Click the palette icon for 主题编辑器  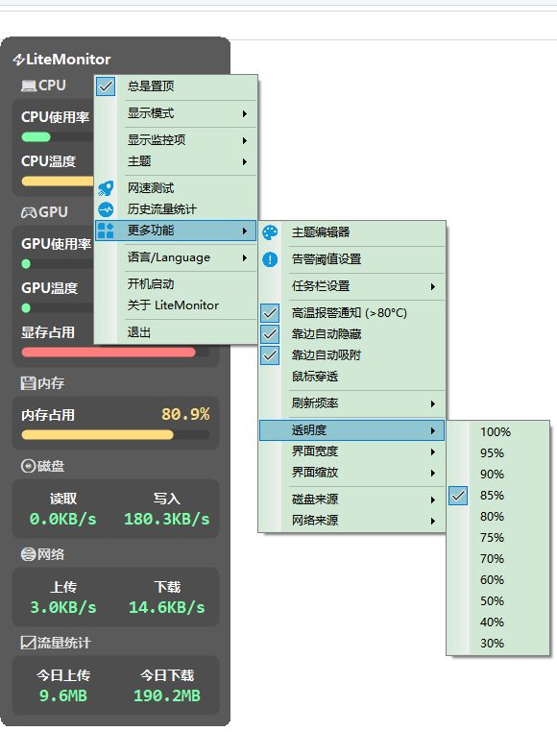pos(270,232)
